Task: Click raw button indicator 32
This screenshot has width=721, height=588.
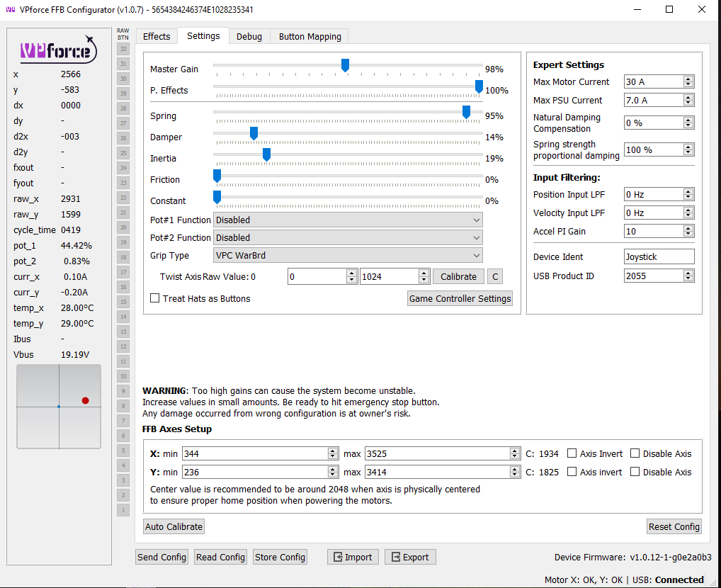Action: coord(123,48)
